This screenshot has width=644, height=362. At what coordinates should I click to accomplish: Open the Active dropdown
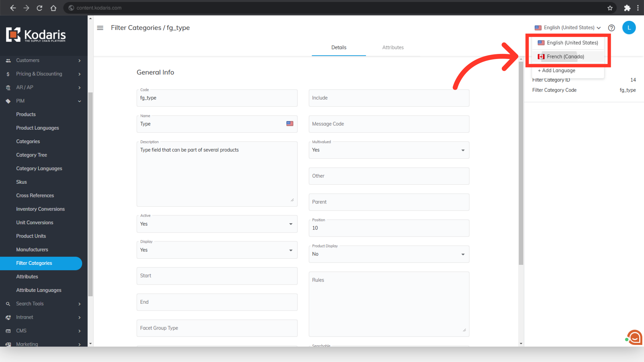[217, 224]
